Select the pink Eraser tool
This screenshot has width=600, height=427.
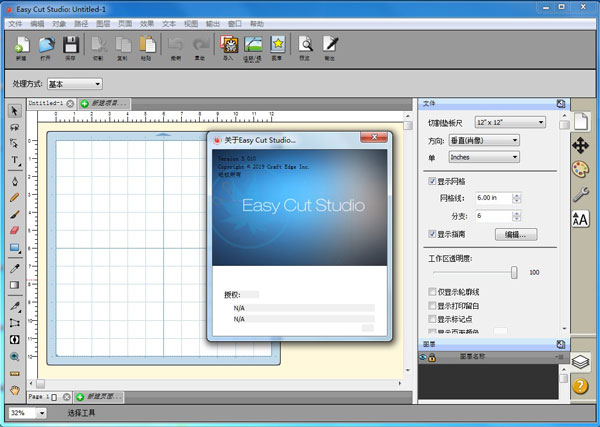tap(15, 231)
